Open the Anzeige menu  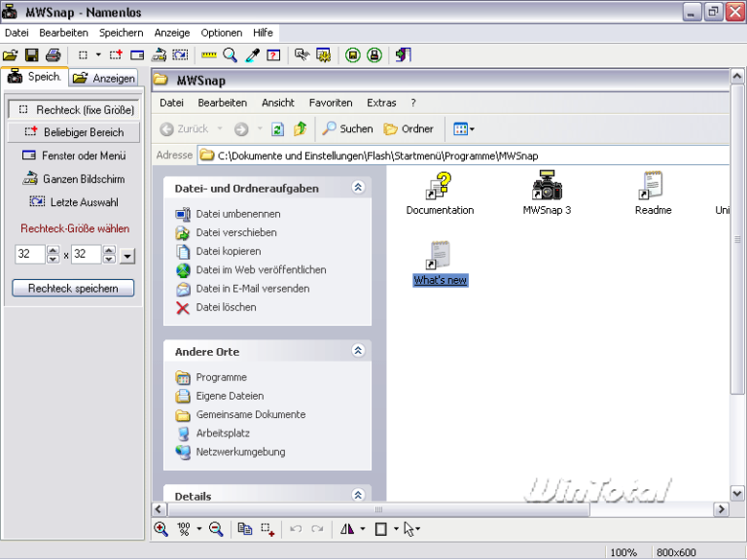pos(172,33)
